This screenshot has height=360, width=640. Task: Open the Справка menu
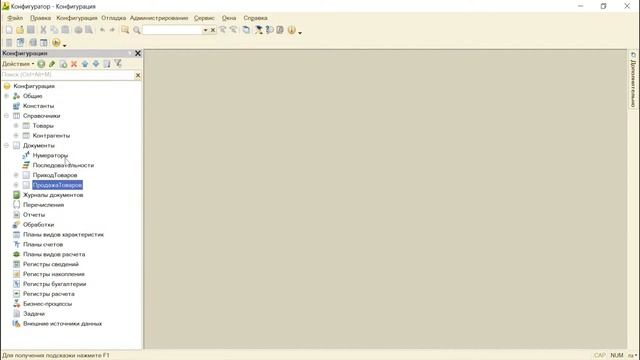coord(256,18)
